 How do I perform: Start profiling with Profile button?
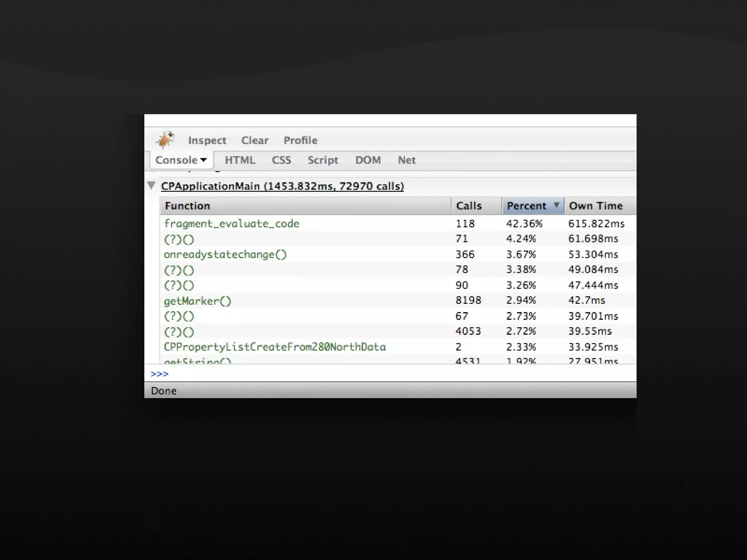coord(300,140)
